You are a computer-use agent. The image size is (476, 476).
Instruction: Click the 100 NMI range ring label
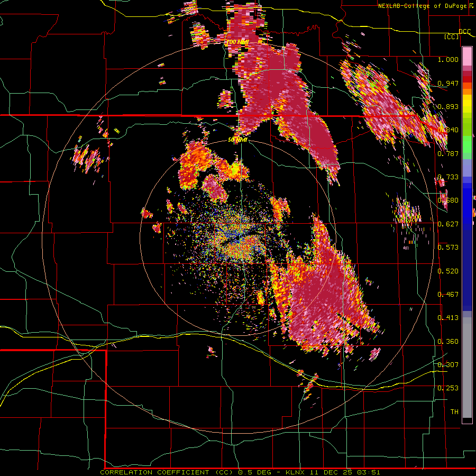[238, 42]
